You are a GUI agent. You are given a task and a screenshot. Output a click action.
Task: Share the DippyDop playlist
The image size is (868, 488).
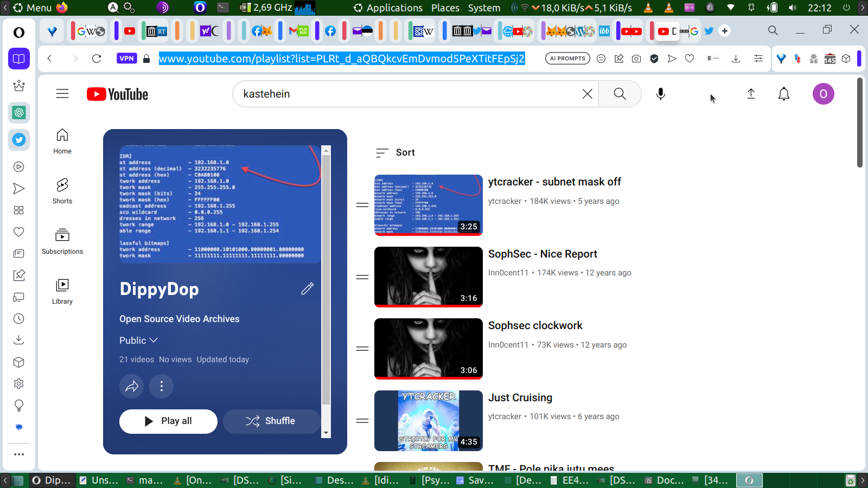[131, 386]
